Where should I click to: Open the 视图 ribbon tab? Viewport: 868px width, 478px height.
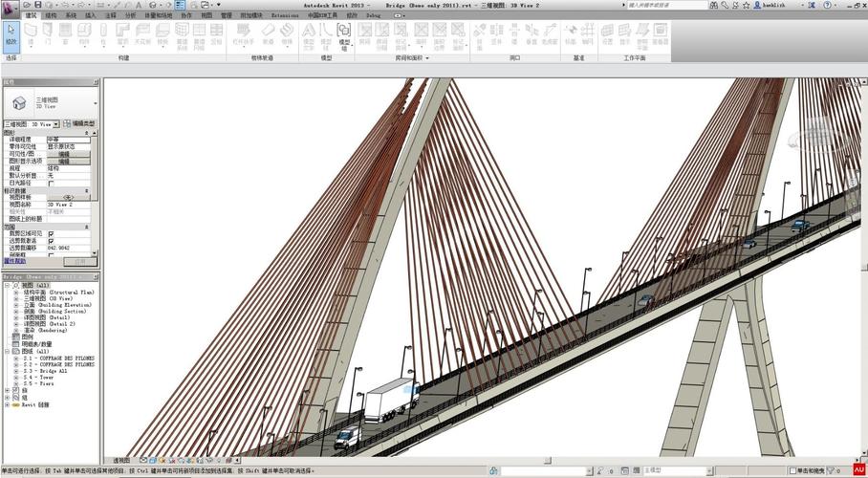point(206,15)
